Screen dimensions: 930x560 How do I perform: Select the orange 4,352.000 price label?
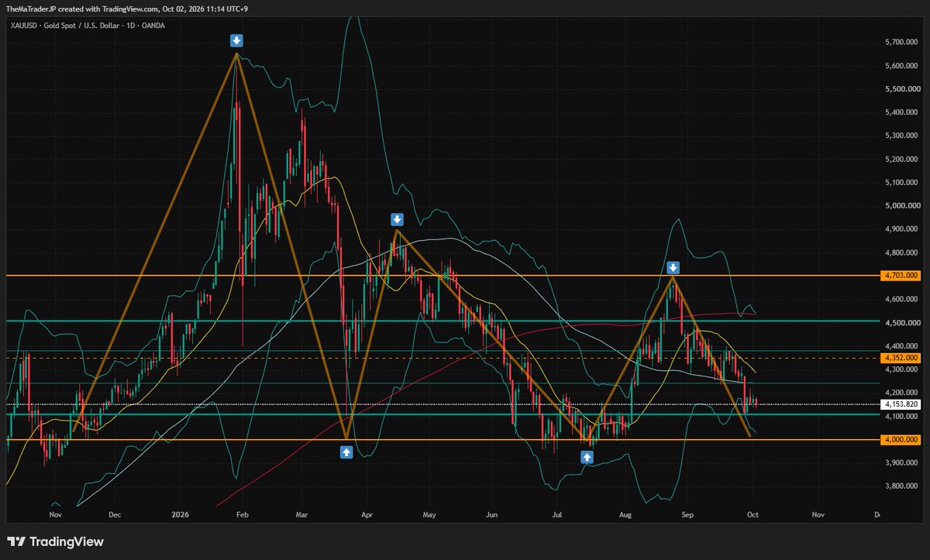901,357
